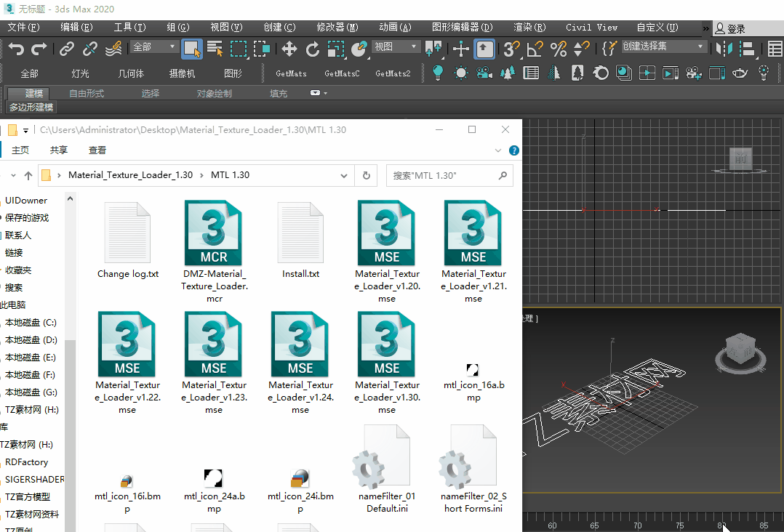Toggle the Select Object tool
This screenshot has height=532, width=784.
tap(192, 49)
